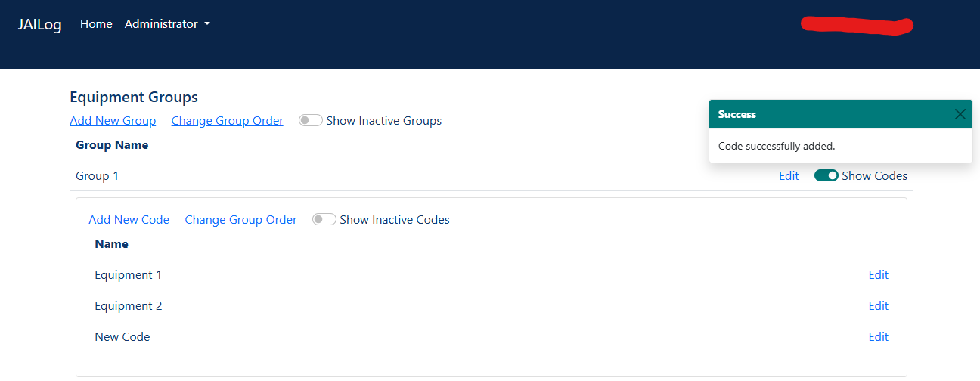The width and height of the screenshot is (980, 381).
Task: Go to the Home page
Action: point(96,24)
